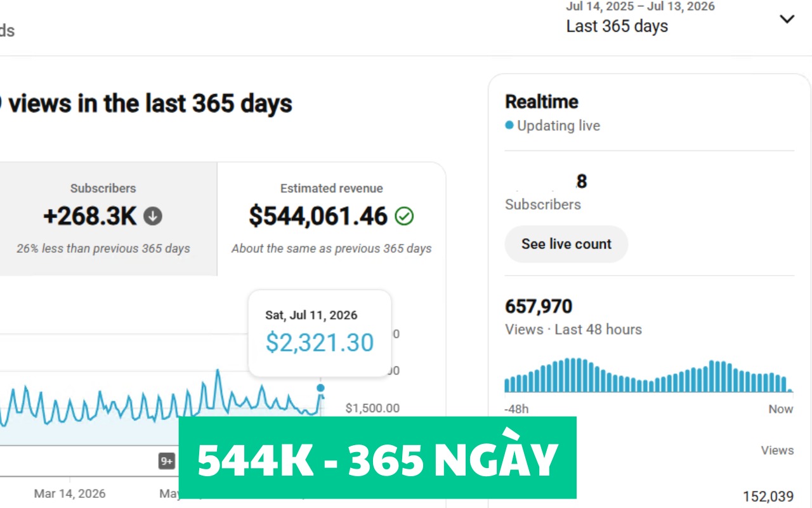Click the Jul 14, 2025 – Jul 13, 2026 range
This screenshot has height=508, width=812.
point(640,6)
